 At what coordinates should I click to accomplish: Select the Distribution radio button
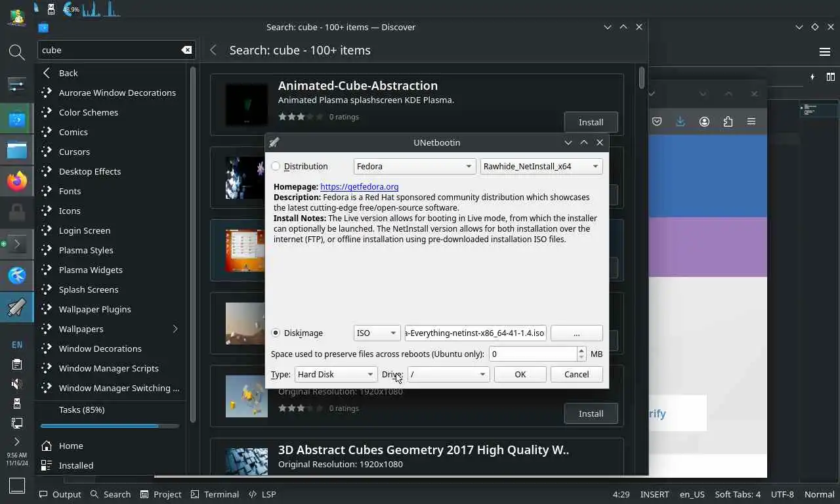[x=276, y=167]
